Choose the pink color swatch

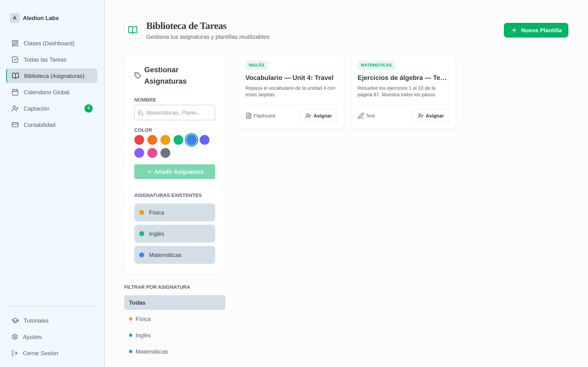coord(152,153)
